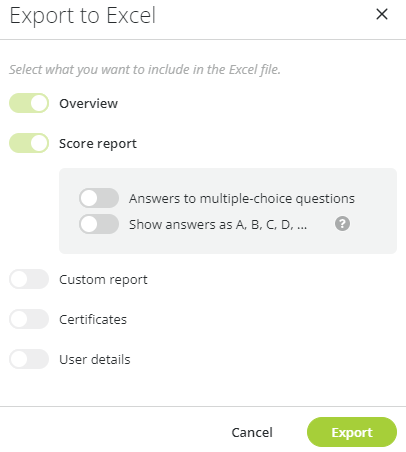Click the Custom report label text

coord(103,280)
